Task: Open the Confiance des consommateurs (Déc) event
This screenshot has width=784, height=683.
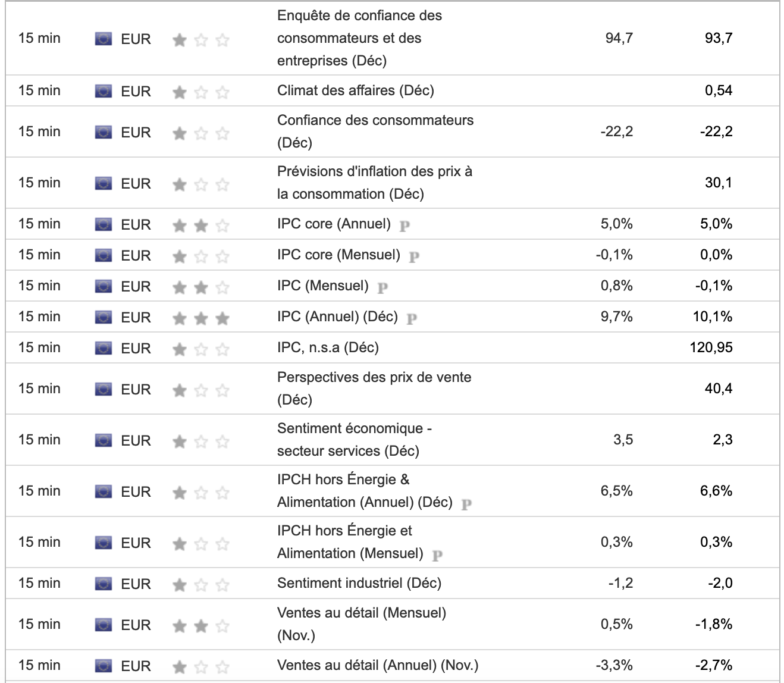Action: (x=375, y=131)
